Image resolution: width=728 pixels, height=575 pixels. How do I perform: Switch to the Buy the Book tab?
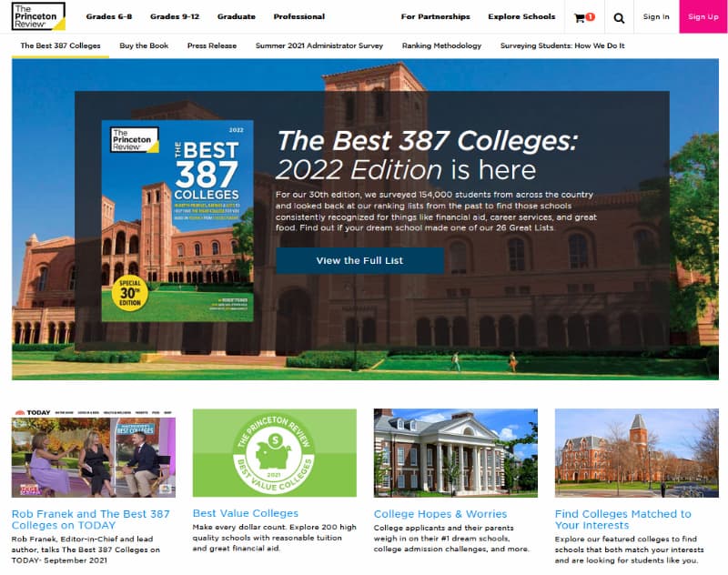[144, 45]
